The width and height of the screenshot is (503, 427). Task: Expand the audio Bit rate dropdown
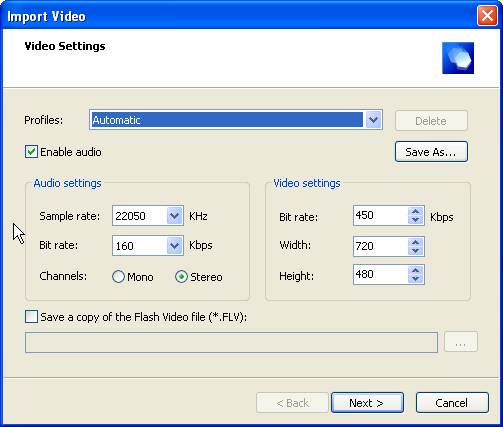(174, 246)
